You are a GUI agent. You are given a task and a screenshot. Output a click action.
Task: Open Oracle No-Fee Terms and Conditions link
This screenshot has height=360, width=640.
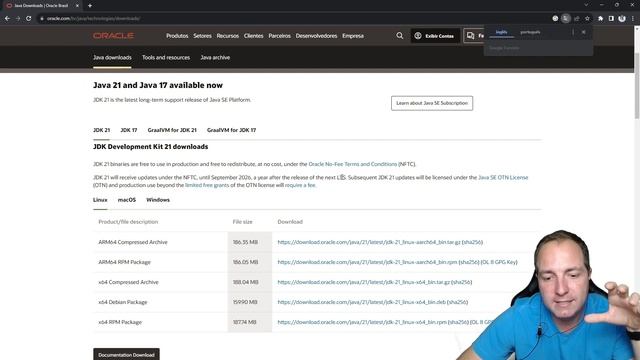tap(353, 164)
